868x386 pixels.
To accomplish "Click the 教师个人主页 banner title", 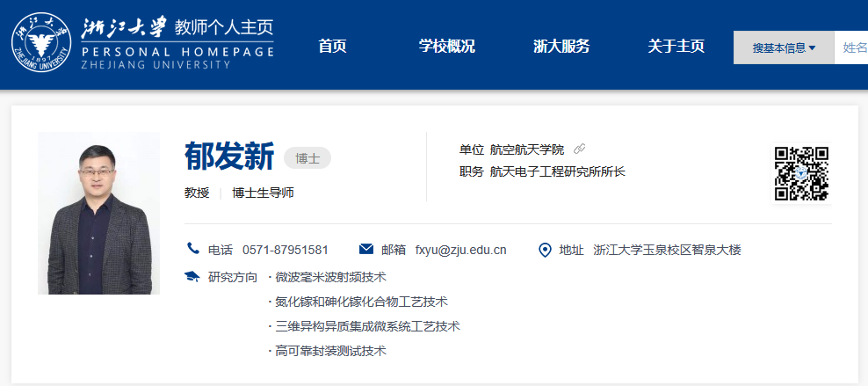I will [x=224, y=27].
